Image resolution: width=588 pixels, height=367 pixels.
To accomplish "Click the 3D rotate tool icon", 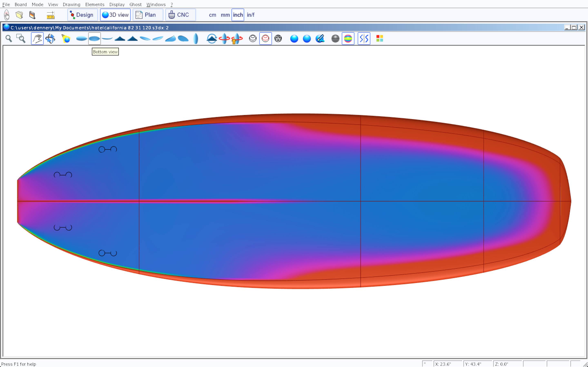I will tap(50, 39).
